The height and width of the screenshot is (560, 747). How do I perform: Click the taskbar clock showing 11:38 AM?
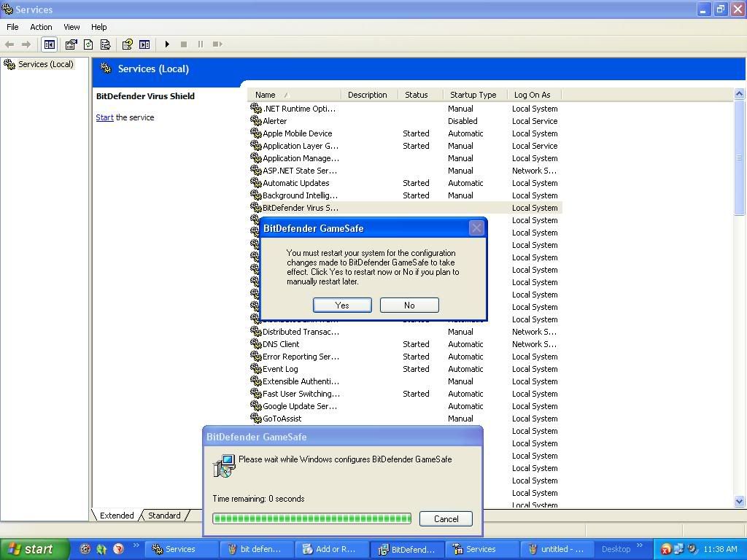(720, 550)
